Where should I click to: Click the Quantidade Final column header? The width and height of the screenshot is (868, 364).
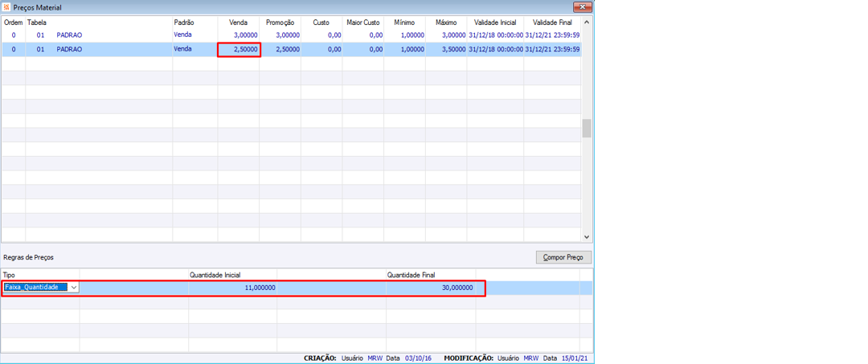431,274
